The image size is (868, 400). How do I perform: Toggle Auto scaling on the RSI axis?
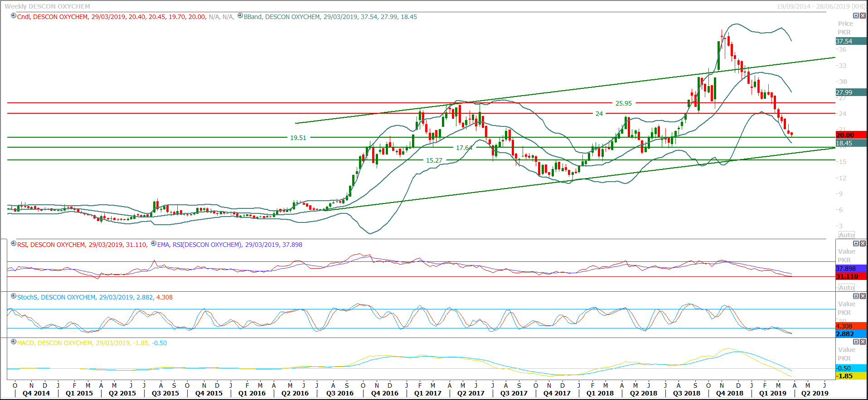846,287
